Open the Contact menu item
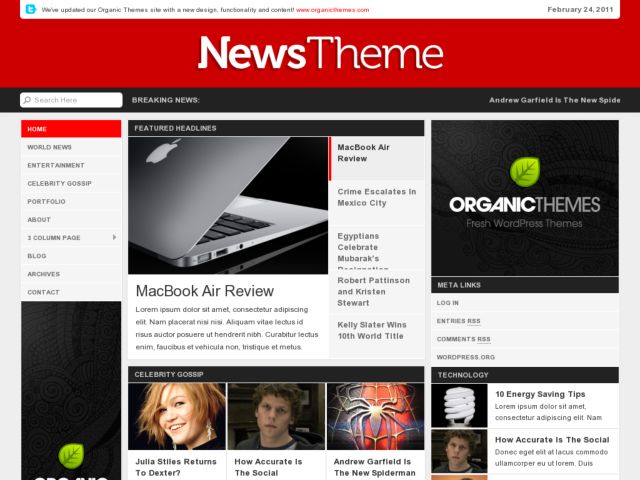The image size is (640, 480). pyautogui.click(x=71, y=292)
